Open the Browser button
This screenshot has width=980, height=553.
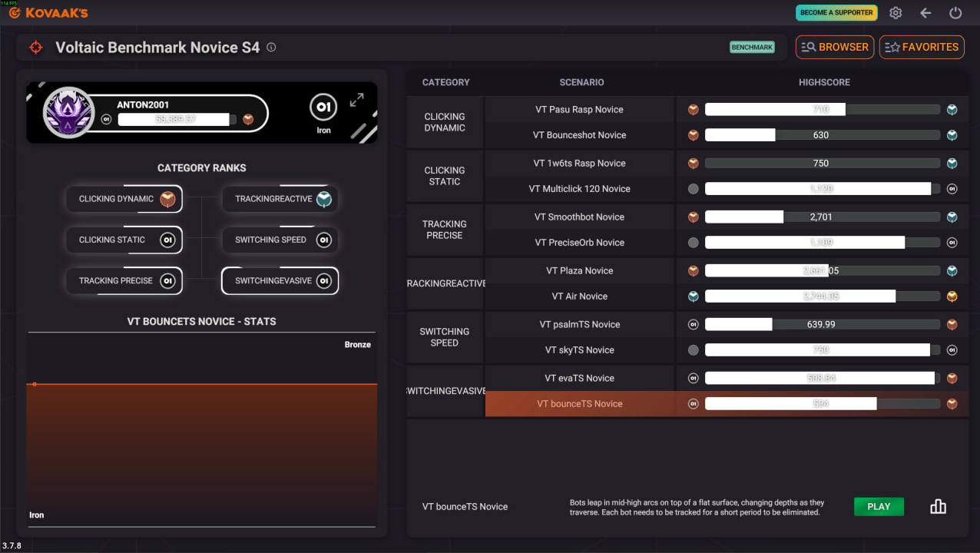[x=835, y=47]
